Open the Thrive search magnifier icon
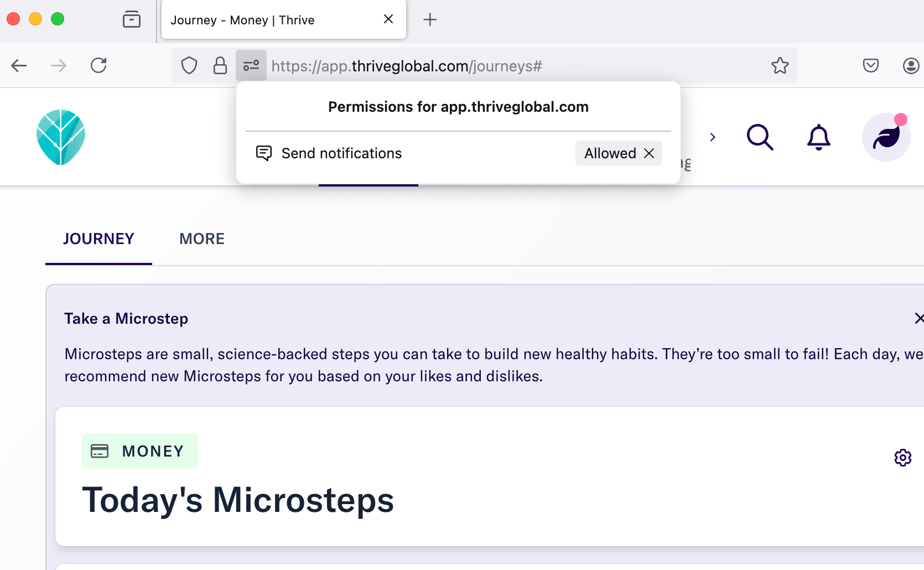924x570 pixels. click(760, 137)
